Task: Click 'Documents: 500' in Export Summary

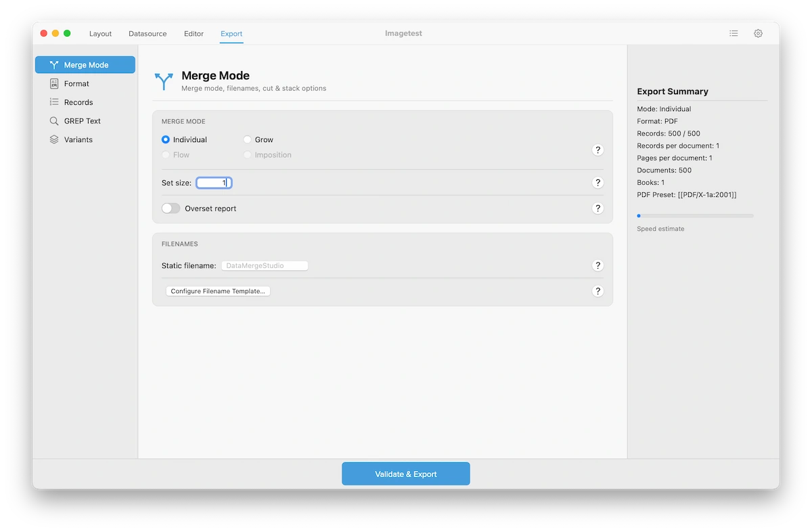Action: 664,171
